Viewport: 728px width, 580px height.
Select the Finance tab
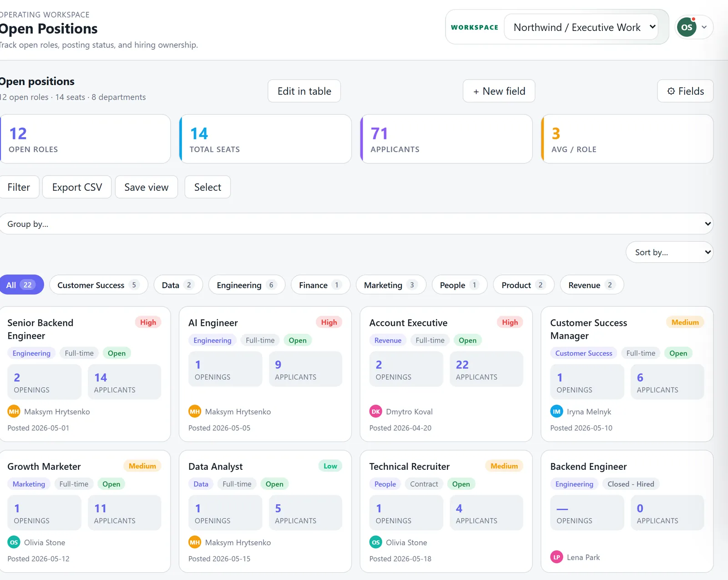click(x=320, y=285)
